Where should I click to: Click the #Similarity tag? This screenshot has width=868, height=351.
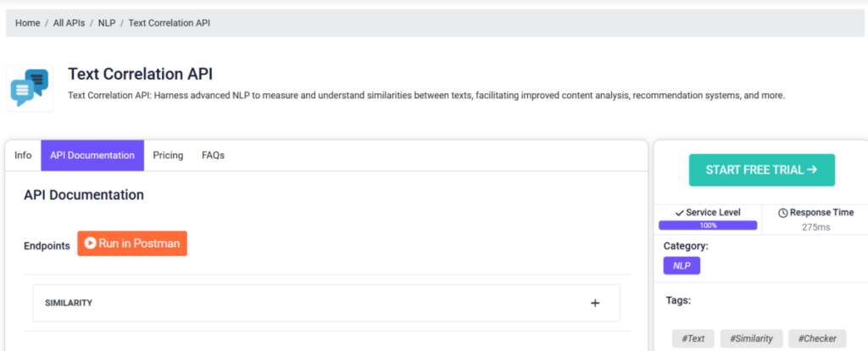pyautogui.click(x=751, y=339)
